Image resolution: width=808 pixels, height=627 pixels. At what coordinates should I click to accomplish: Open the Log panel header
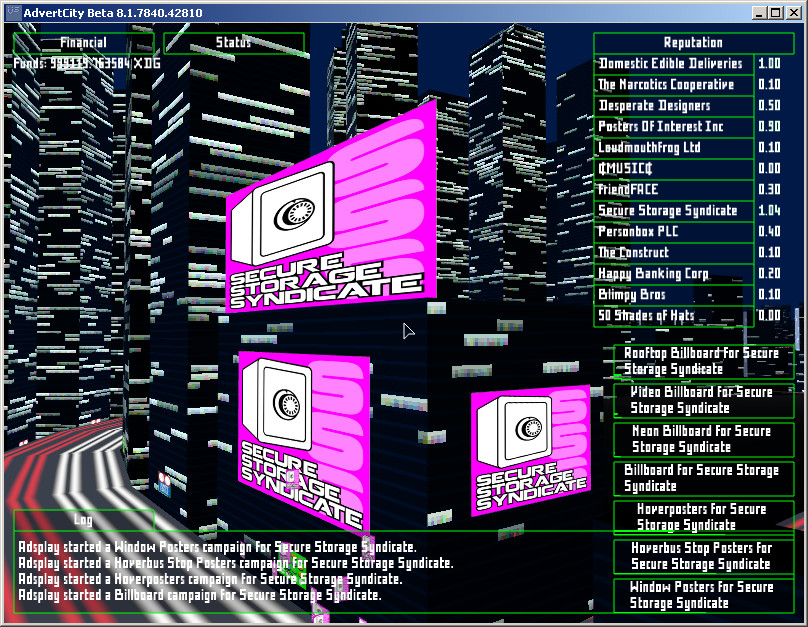tap(85, 519)
